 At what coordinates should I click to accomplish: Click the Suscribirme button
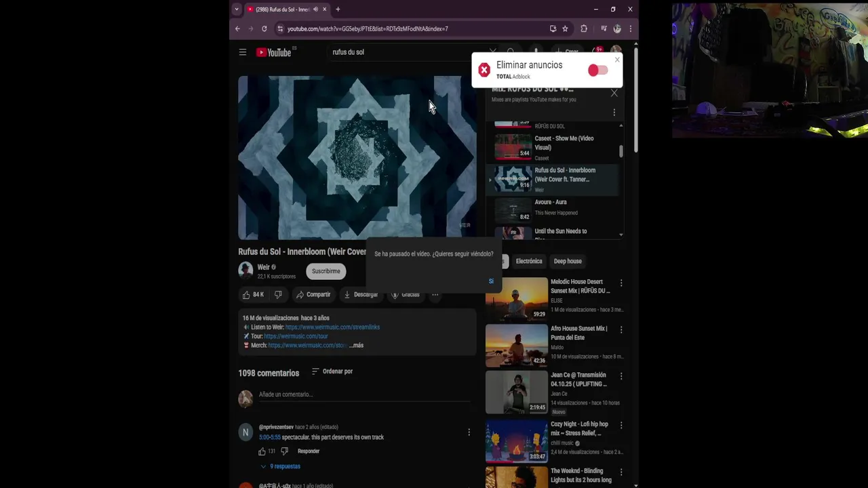pos(326,271)
